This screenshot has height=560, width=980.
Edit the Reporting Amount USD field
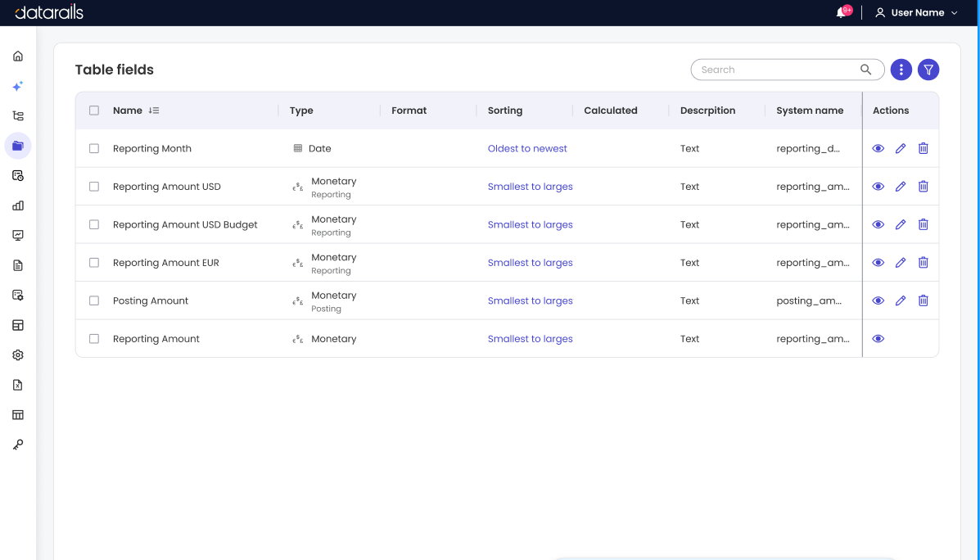(x=900, y=186)
